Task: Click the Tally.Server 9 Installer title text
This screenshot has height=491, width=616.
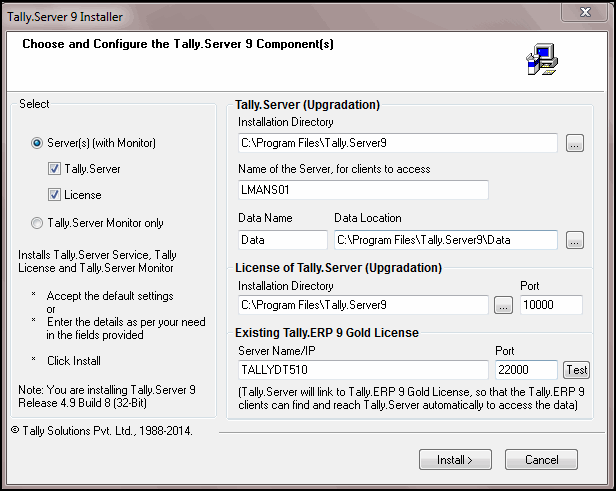Action: click(x=65, y=17)
